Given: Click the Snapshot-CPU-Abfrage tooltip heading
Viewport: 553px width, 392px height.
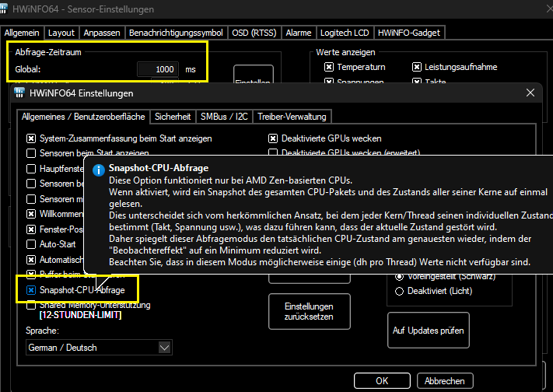Looking at the screenshot, I should coord(159,168).
